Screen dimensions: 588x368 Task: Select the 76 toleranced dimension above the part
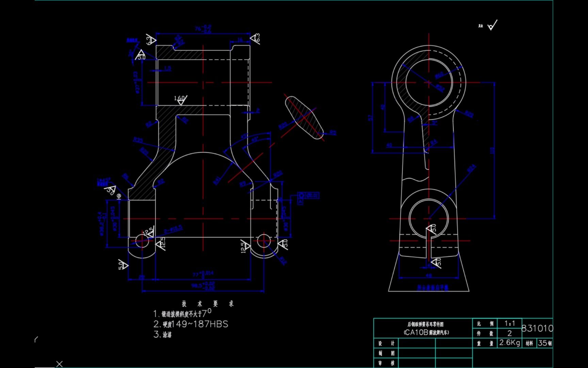pos(203,29)
